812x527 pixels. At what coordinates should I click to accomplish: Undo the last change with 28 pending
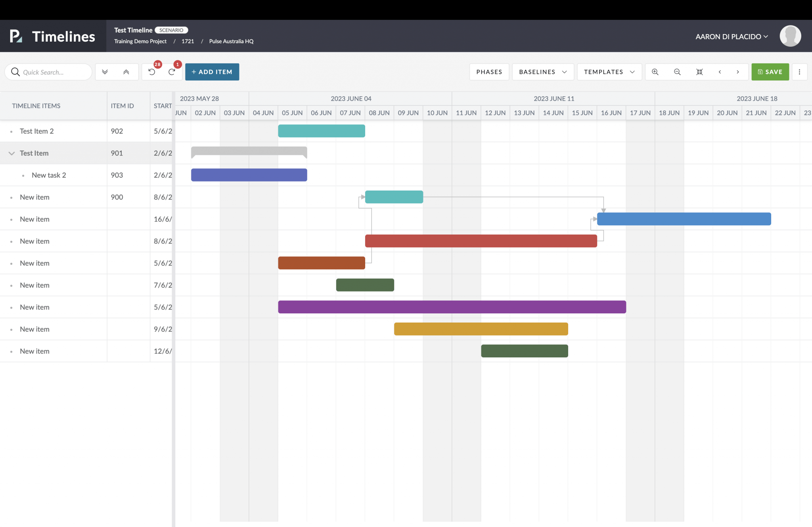152,72
